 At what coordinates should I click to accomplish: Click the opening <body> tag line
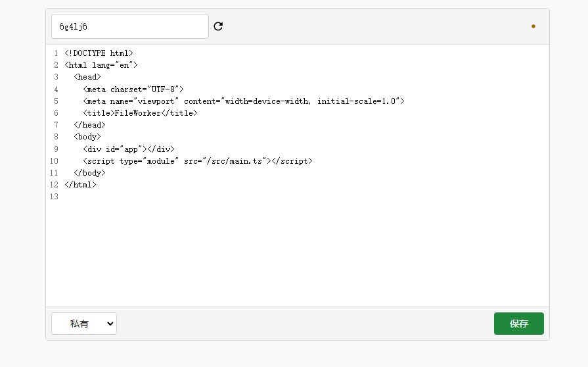(x=87, y=137)
